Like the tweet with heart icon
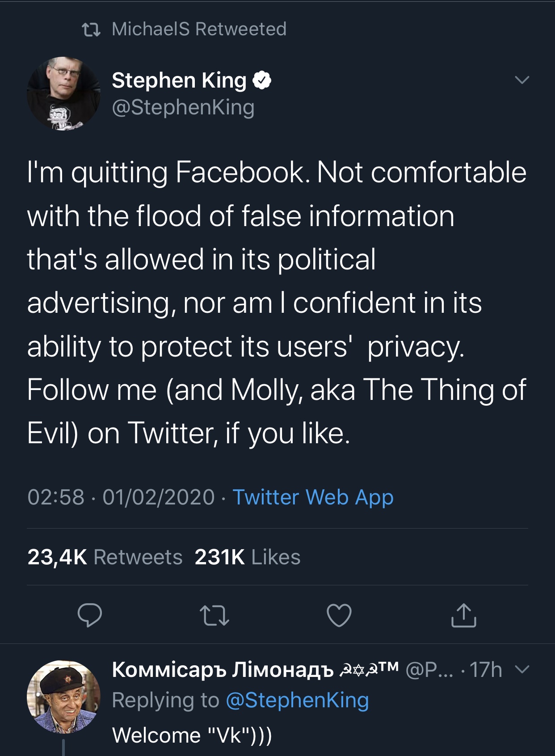This screenshot has height=756, width=555. point(339,615)
